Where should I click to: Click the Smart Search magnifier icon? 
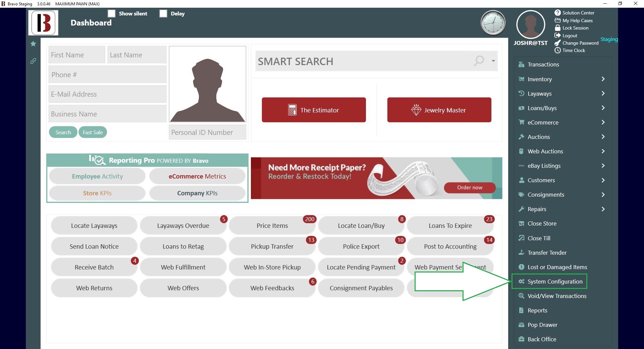[x=479, y=61]
